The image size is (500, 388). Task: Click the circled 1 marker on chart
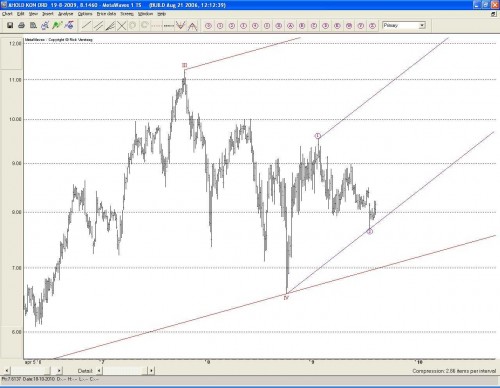318,136
